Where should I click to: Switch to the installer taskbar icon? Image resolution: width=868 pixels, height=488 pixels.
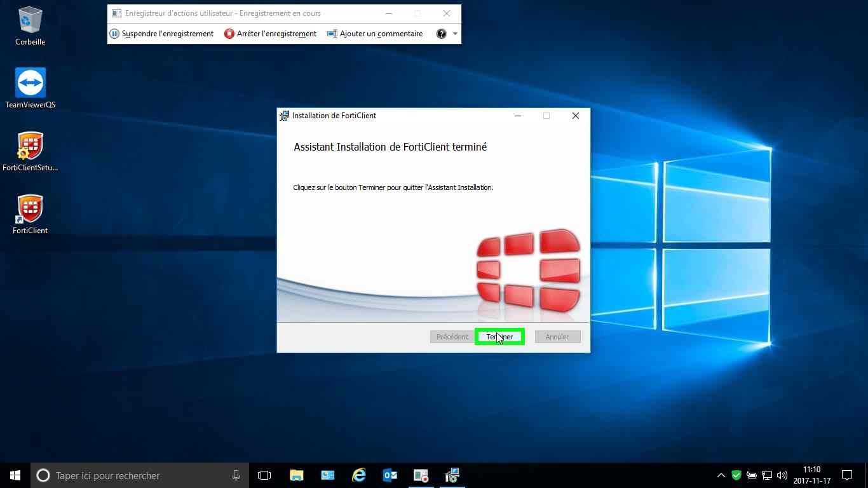click(452, 475)
